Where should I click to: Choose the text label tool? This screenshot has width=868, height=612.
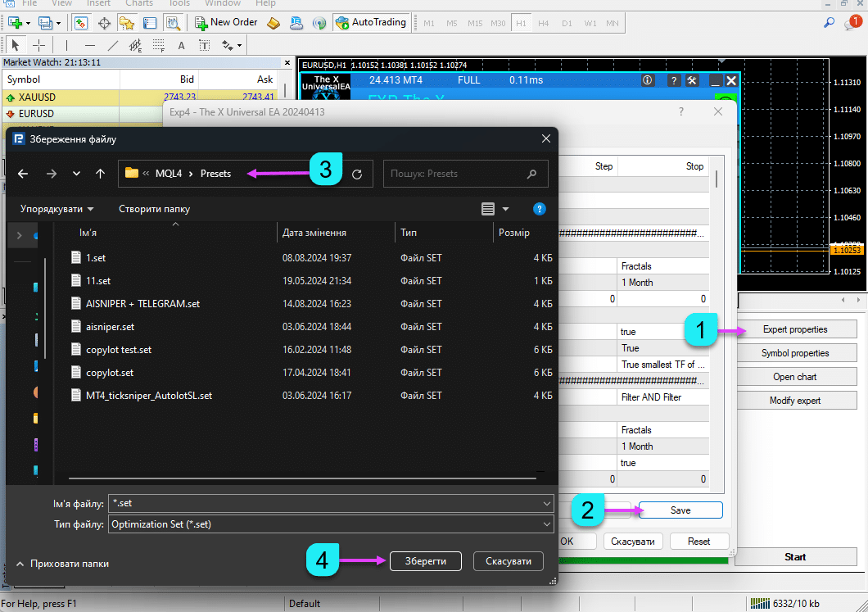pos(181,45)
